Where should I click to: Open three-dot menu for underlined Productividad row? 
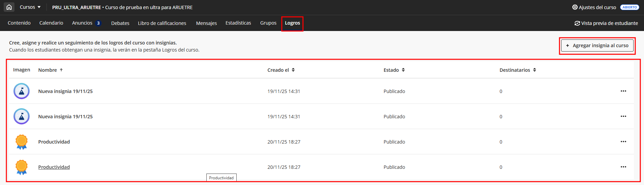[x=623, y=167]
